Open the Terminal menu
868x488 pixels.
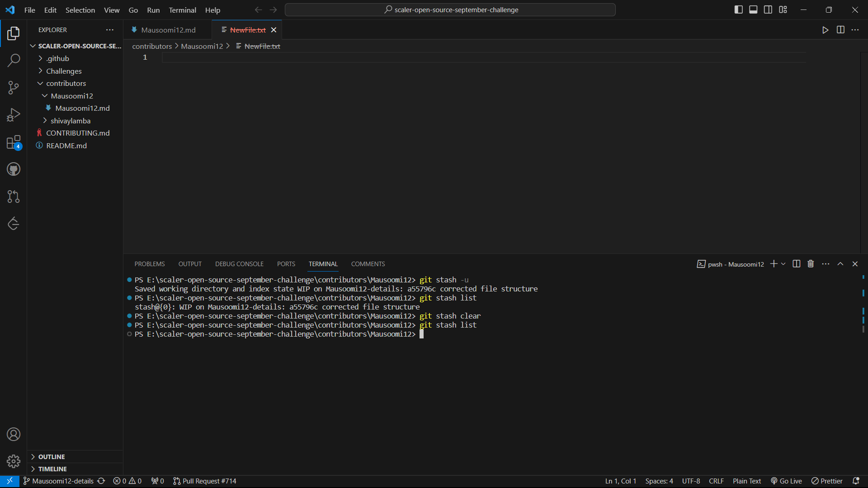[182, 10]
